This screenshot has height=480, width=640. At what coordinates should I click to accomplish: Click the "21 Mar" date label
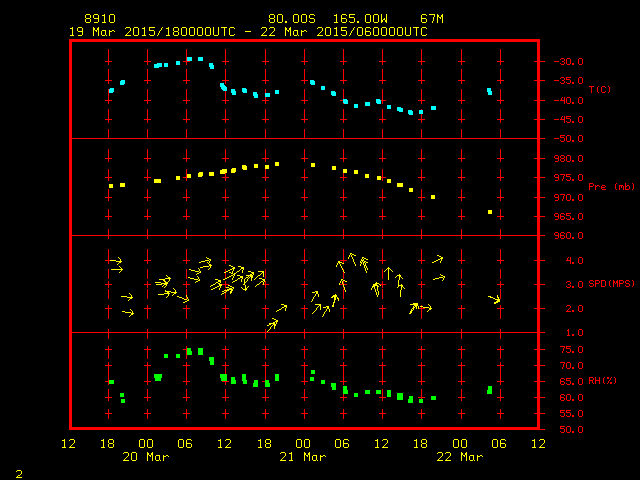tap(303, 457)
